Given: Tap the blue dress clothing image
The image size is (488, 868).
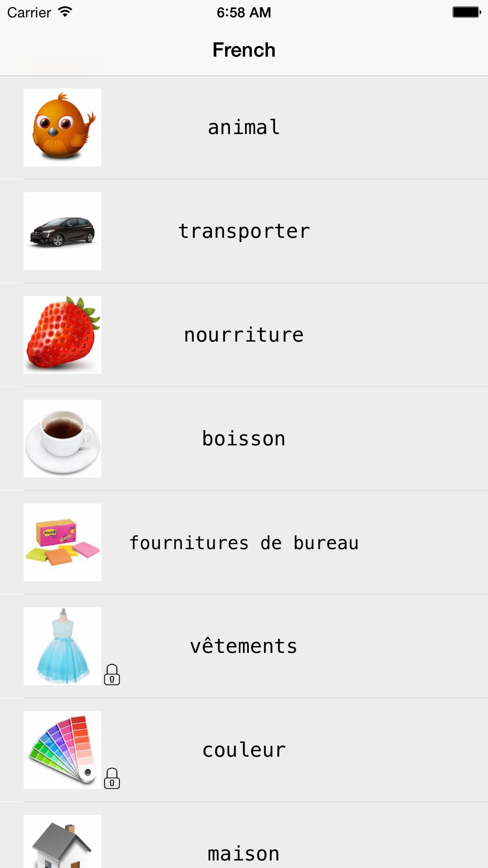Looking at the screenshot, I should tap(62, 646).
